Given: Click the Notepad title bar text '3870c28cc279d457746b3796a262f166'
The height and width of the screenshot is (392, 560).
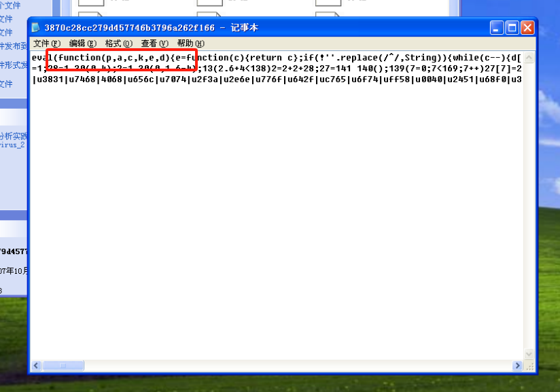Looking at the screenshot, I should (130, 28).
